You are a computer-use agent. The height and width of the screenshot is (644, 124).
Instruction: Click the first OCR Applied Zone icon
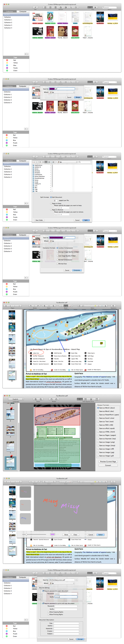coord(80,399)
